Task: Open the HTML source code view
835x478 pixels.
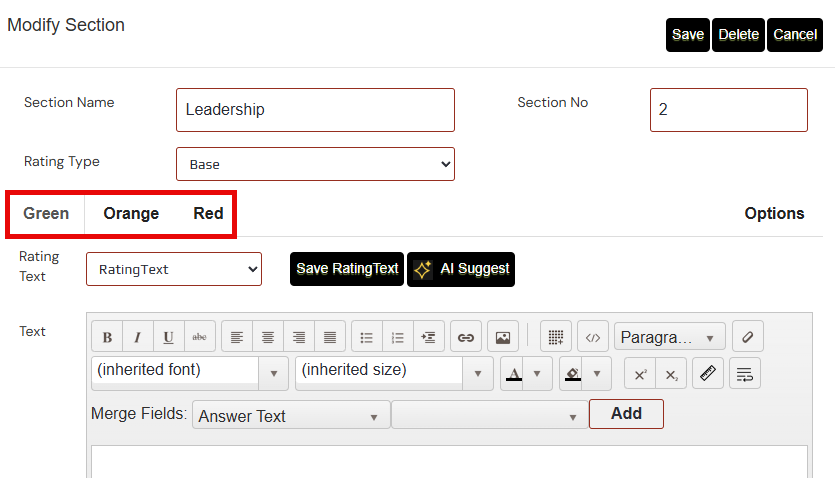Action: click(592, 338)
